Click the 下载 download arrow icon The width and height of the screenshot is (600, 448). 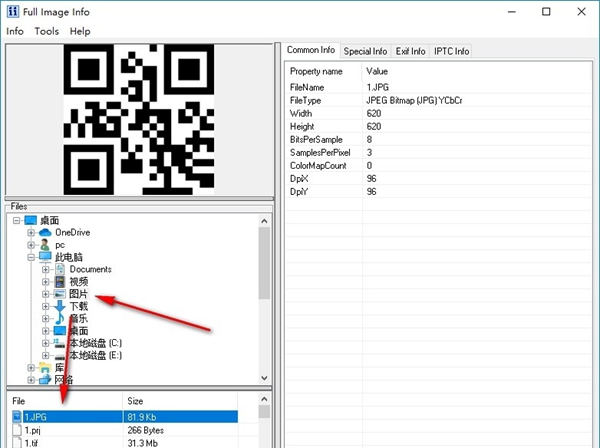pyautogui.click(x=60, y=306)
